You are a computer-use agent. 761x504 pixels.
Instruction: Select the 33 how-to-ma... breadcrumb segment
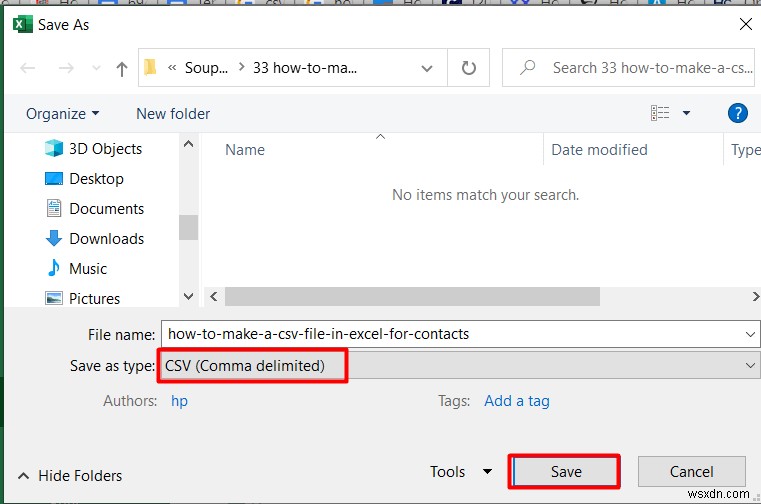pos(305,67)
